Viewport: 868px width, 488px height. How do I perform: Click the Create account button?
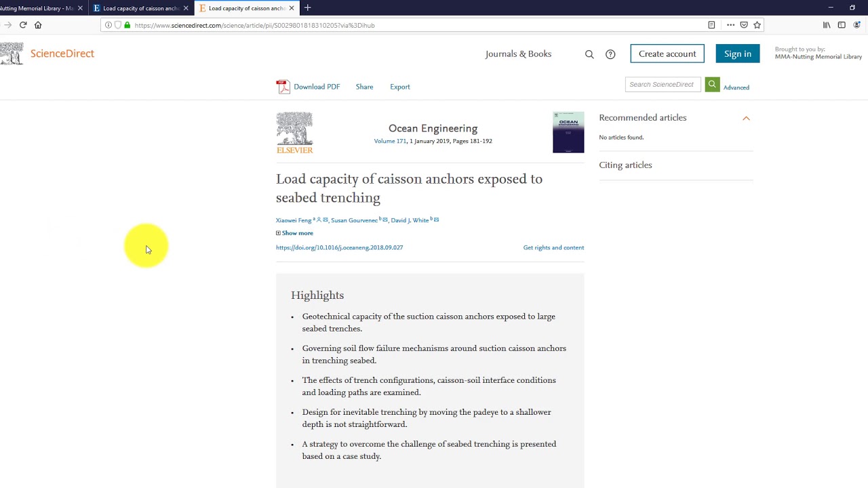point(667,54)
